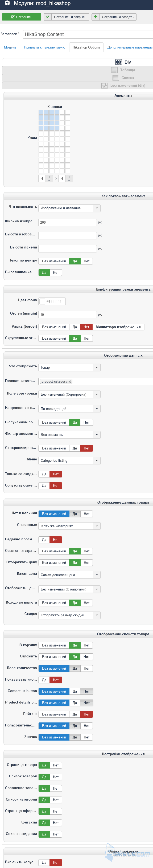Set Список ожидания to Нет
153x868 pixels.
tap(56, 834)
